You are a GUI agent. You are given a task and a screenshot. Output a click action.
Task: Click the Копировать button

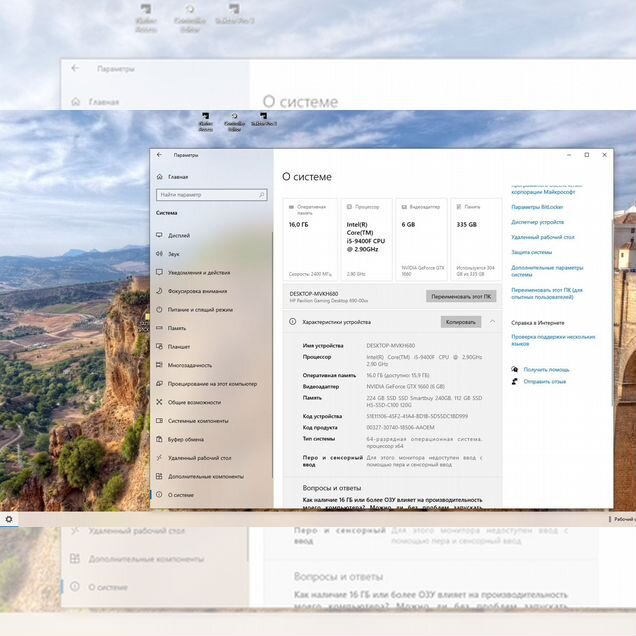point(461,322)
